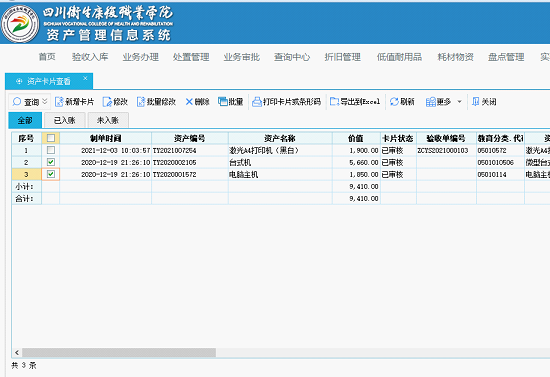This screenshot has width=550, height=377.
Task: Uncheck the row 2 台式机 checkbox
Action: point(51,162)
